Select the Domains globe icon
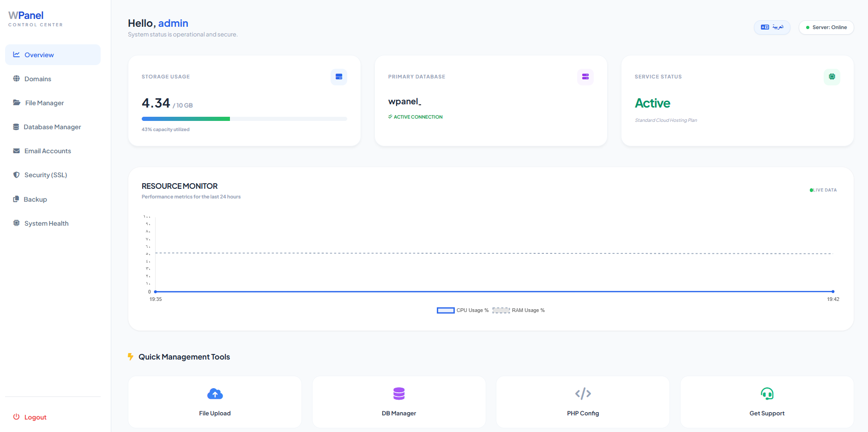This screenshot has height=432, width=868. 16,78
